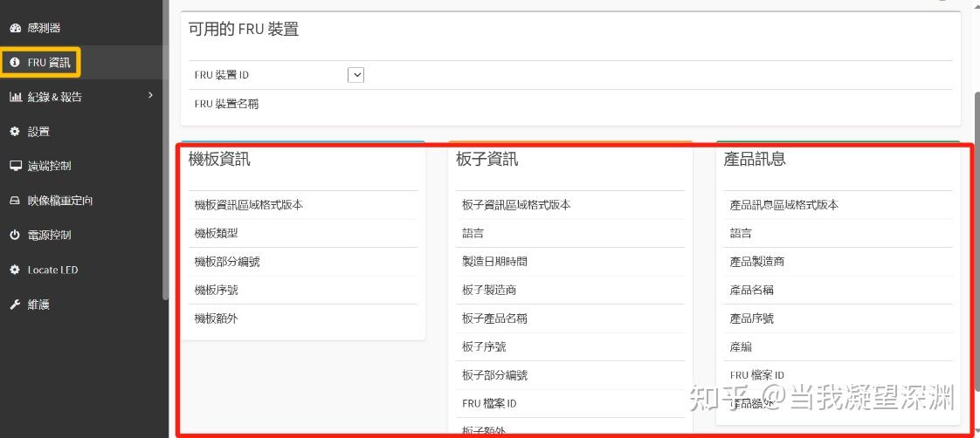
Task: Click the 設置 gear icon
Action: click(x=15, y=132)
